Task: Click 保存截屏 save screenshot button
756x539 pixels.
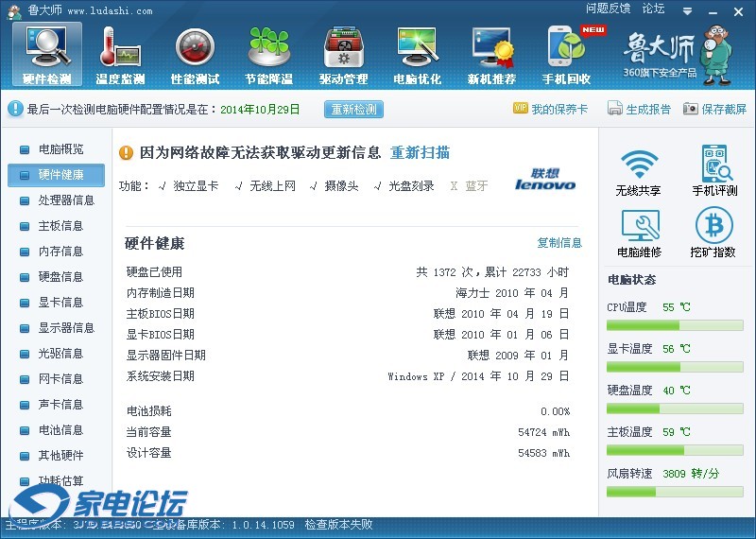Action: tap(715, 110)
